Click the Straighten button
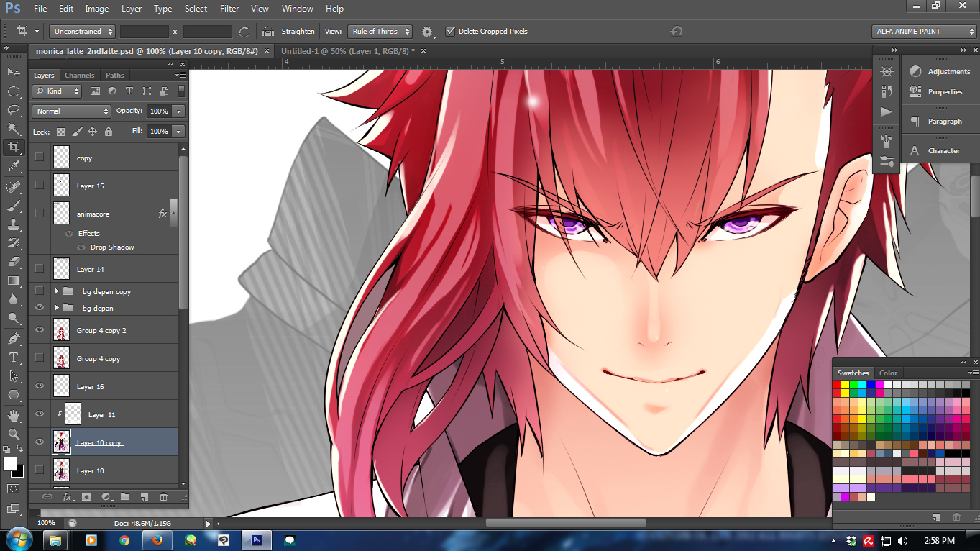Image resolution: width=980 pixels, height=551 pixels. tap(297, 32)
